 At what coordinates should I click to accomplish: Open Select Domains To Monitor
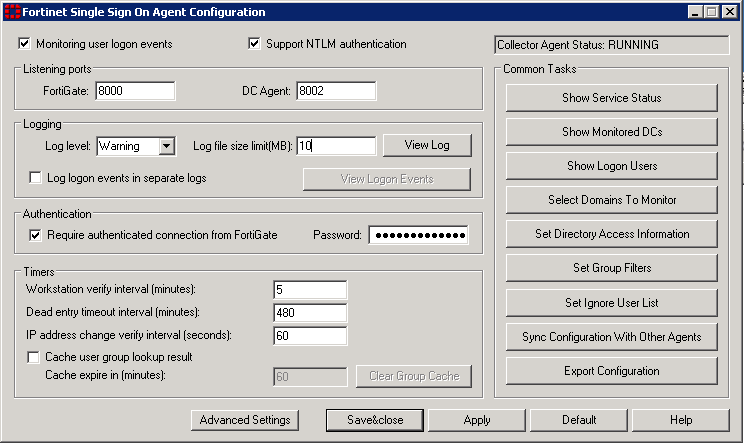tap(612, 200)
